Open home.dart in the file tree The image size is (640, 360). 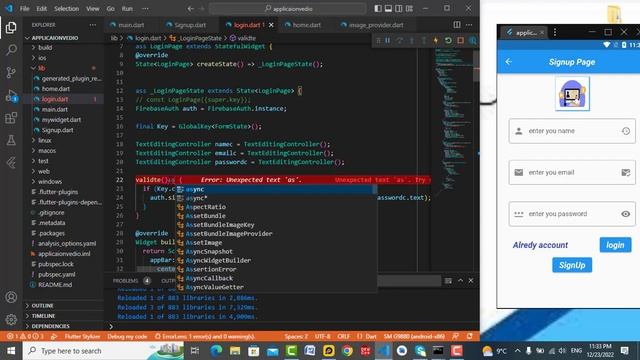coord(56,89)
